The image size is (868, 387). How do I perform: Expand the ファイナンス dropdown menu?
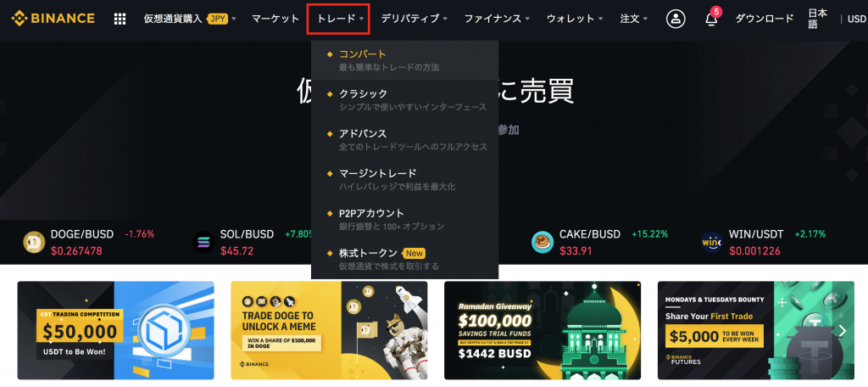tap(497, 19)
